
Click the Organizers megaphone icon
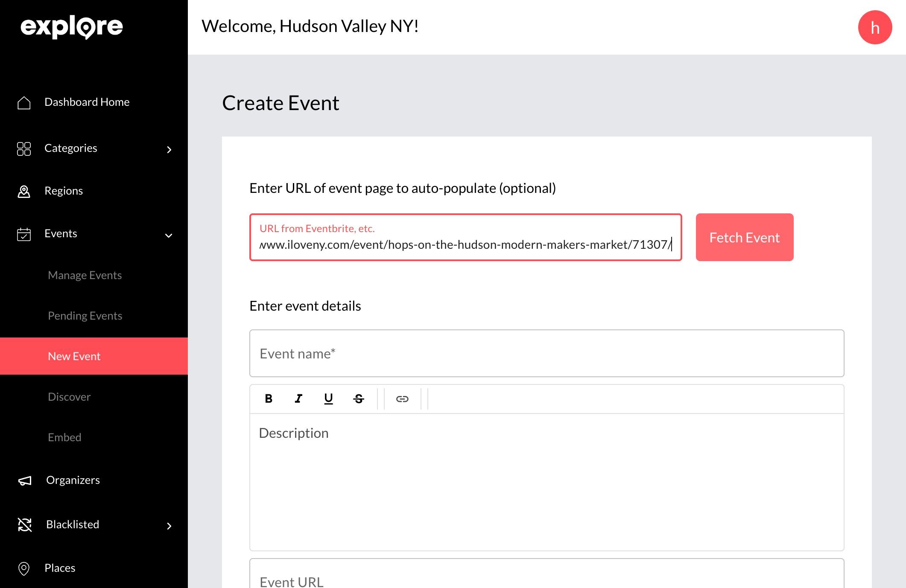[25, 480]
